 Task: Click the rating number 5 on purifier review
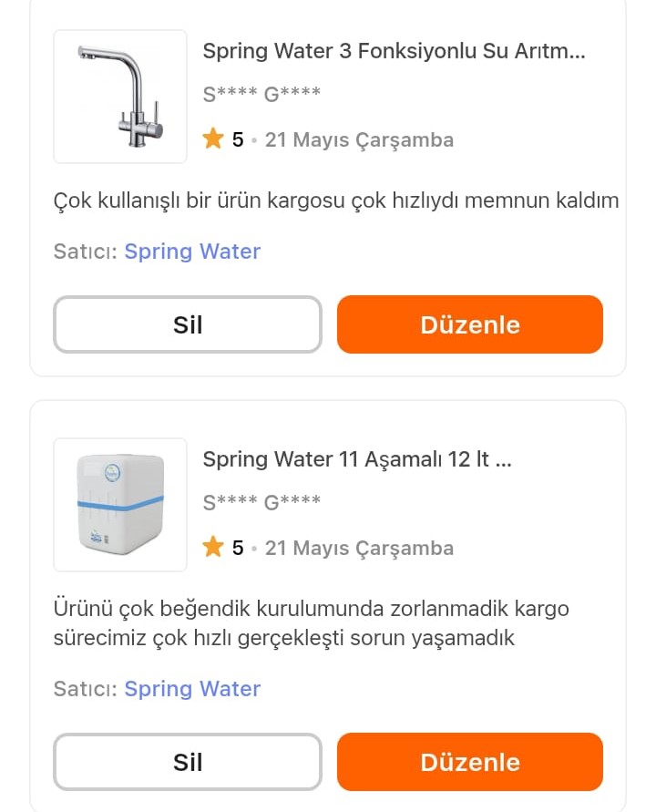point(238,548)
